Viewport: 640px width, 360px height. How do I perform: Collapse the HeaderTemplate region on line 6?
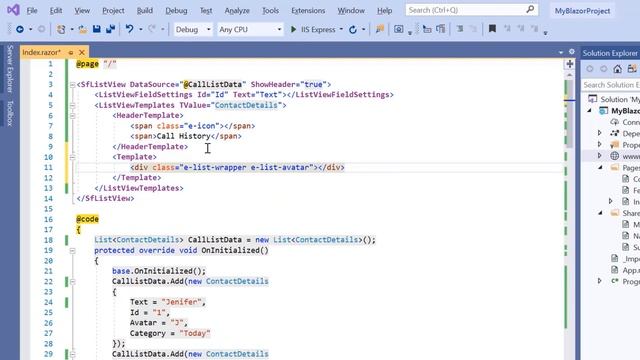(72, 116)
